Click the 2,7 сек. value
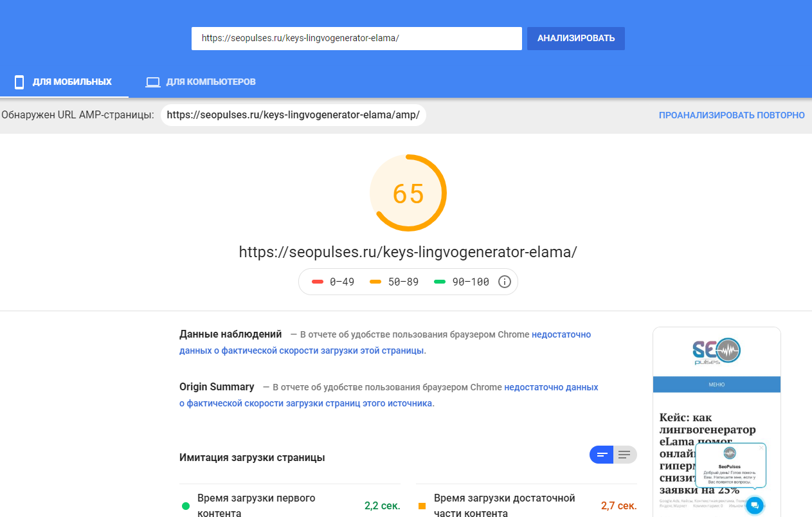 click(619, 506)
